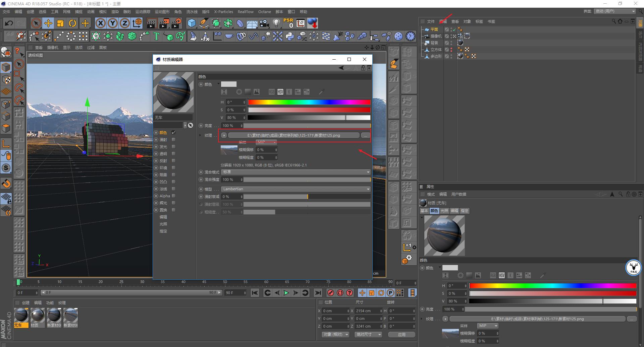This screenshot has width=644, height=347.
Task: Click the 应用 apply button
Action: pos(401,335)
